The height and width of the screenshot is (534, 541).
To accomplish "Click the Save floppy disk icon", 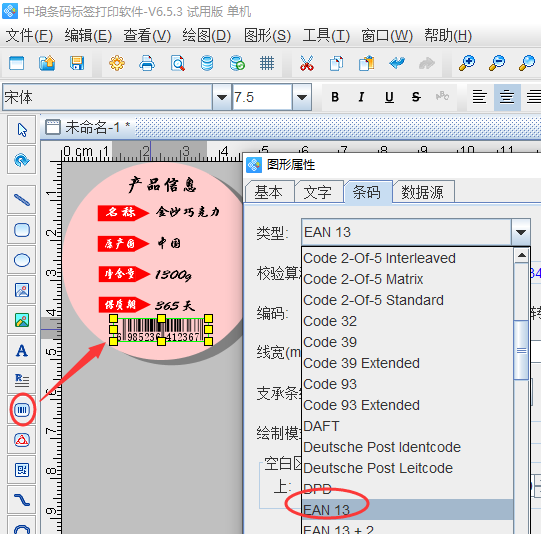I will click(x=77, y=63).
